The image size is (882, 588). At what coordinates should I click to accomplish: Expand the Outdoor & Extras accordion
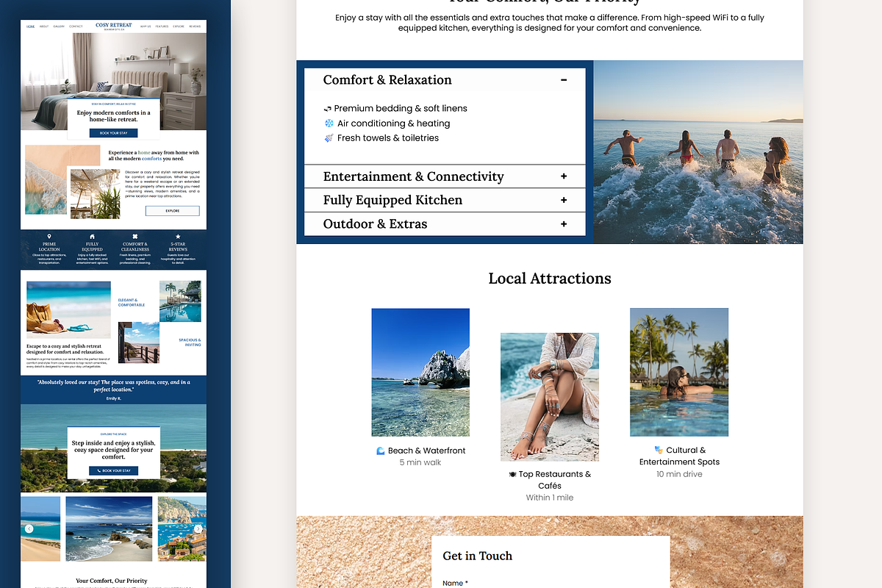pos(564,224)
